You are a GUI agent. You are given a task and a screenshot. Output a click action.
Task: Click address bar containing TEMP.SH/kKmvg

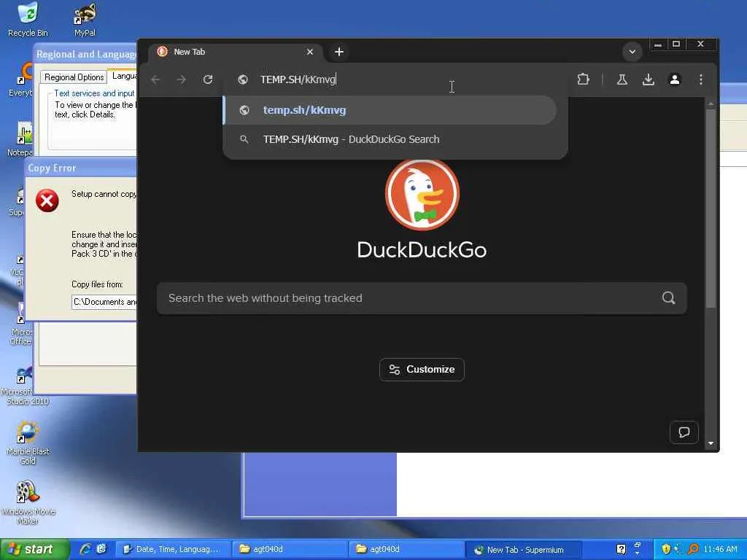pyautogui.click(x=395, y=79)
